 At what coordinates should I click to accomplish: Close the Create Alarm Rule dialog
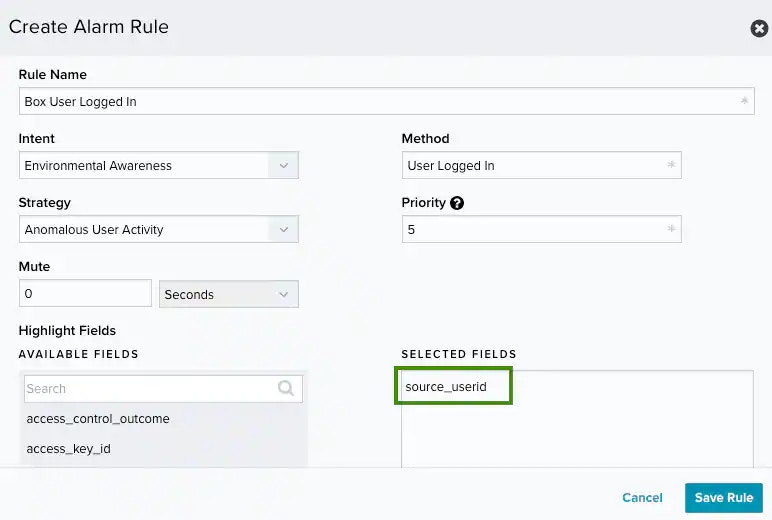[x=759, y=28]
